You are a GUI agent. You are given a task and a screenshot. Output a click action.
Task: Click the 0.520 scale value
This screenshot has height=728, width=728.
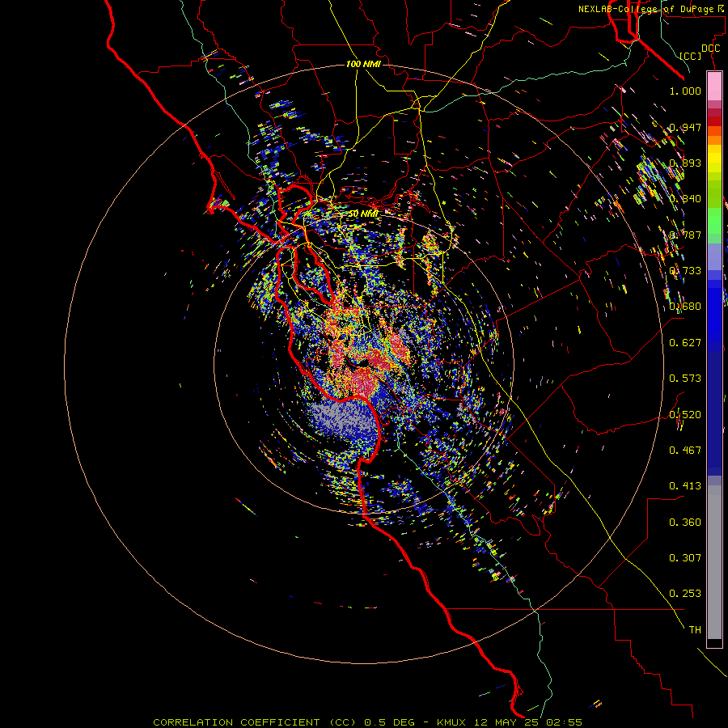685,415
